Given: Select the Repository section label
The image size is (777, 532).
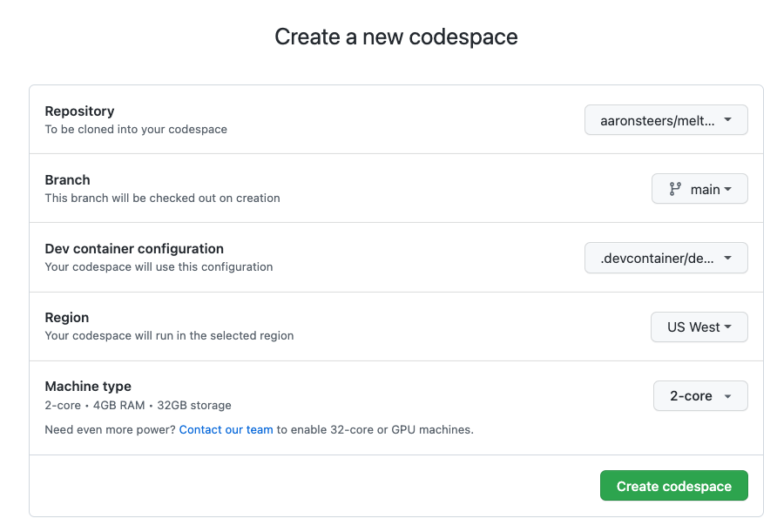Looking at the screenshot, I should [79, 111].
